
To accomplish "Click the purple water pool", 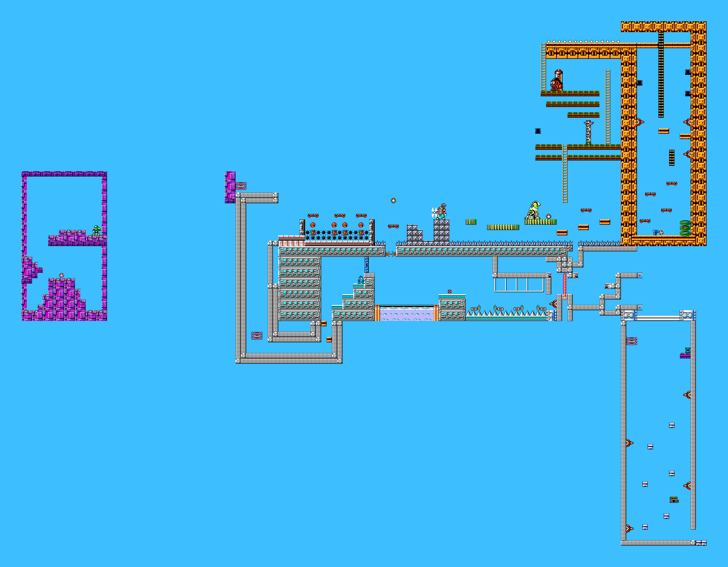I will pyautogui.click(x=406, y=314).
